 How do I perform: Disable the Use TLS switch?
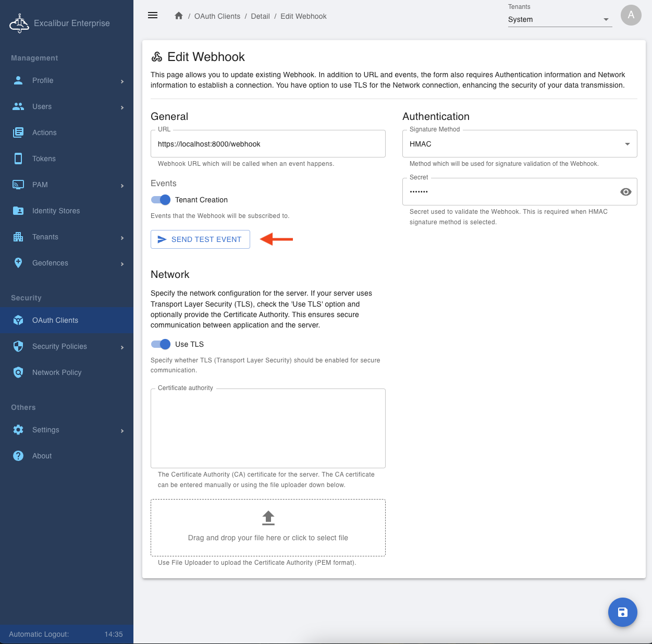click(x=161, y=344)
